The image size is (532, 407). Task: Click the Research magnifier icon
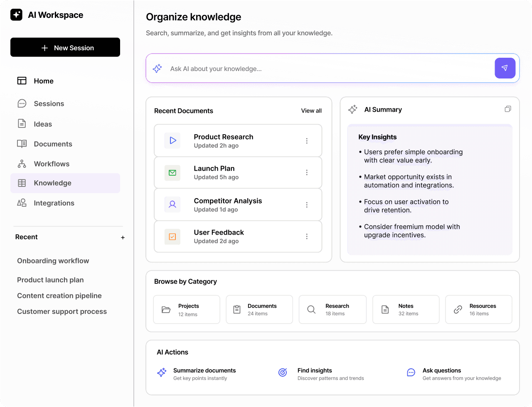pos(311,309)
